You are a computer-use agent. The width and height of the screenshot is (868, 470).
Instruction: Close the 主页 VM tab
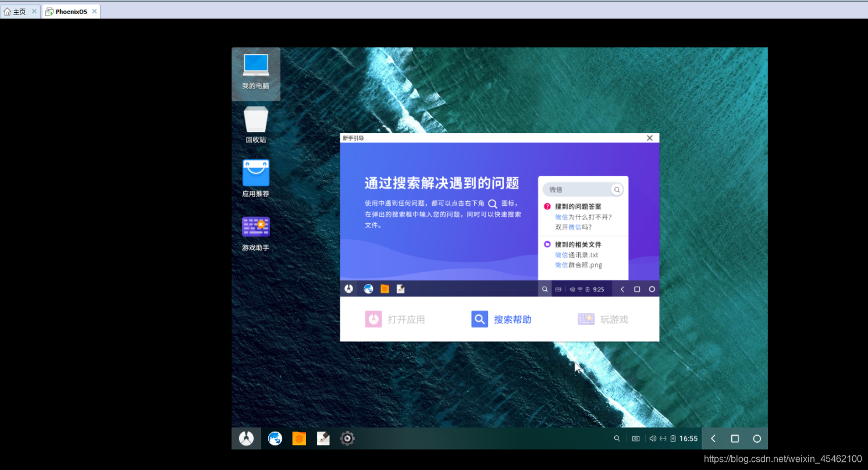pyautogui.click(x=34, y=12)
